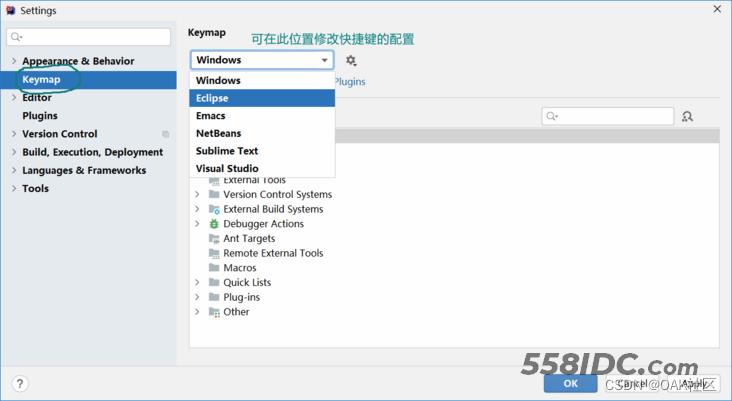Expand Quick Lists tree node
Image resolution: width=732 pixels, height=401 pixels.
coord(197,282)
